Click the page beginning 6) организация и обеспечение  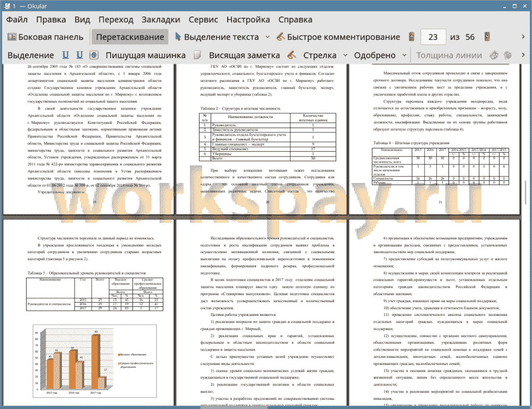(435, 312)
